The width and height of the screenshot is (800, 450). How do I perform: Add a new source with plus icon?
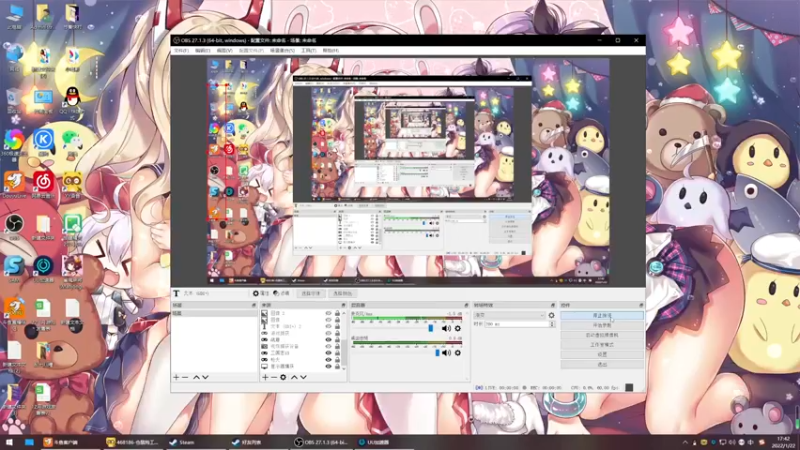point(265,377)
